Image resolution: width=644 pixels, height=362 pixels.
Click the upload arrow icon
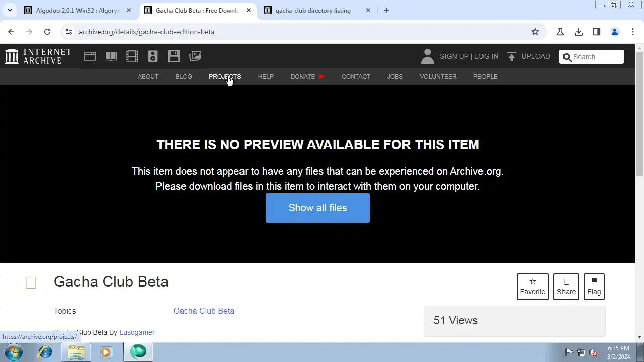point(512,56)
